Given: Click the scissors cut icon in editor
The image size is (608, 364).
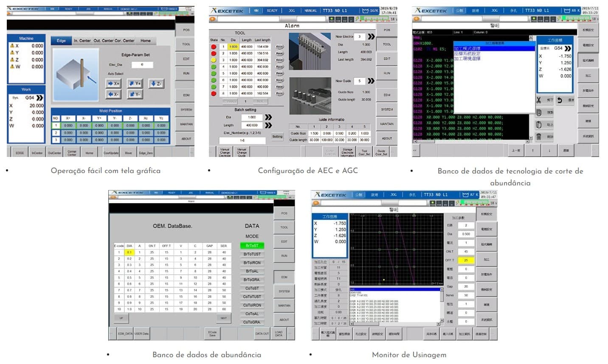Looking at the screenshot, I should (x=539, y=100).
